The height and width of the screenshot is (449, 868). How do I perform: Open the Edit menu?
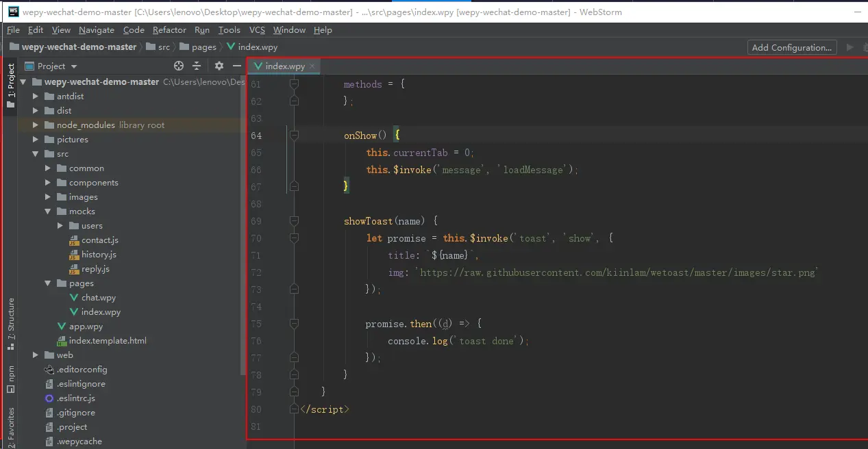coord(36,29)
